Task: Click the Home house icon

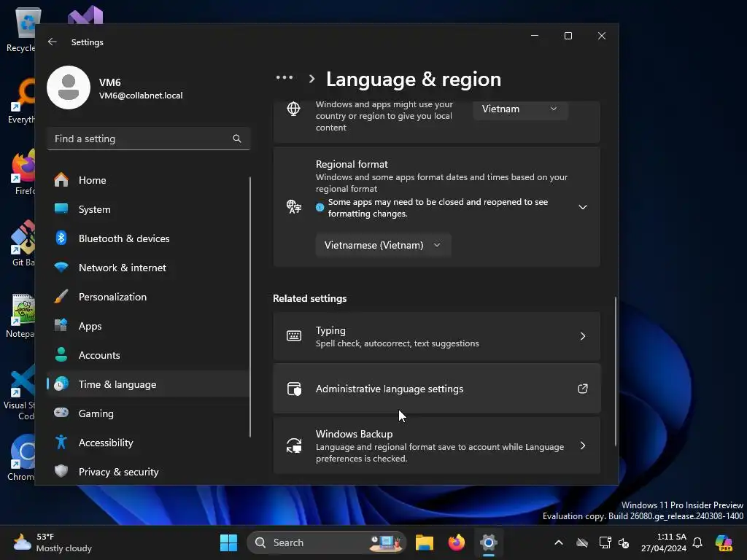Action: [x=61, y=180]
